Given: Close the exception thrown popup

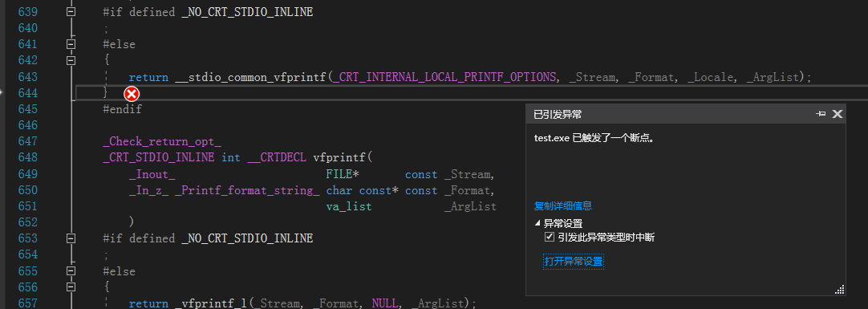Looking at the screenshot, I should (x=838, y=114).
